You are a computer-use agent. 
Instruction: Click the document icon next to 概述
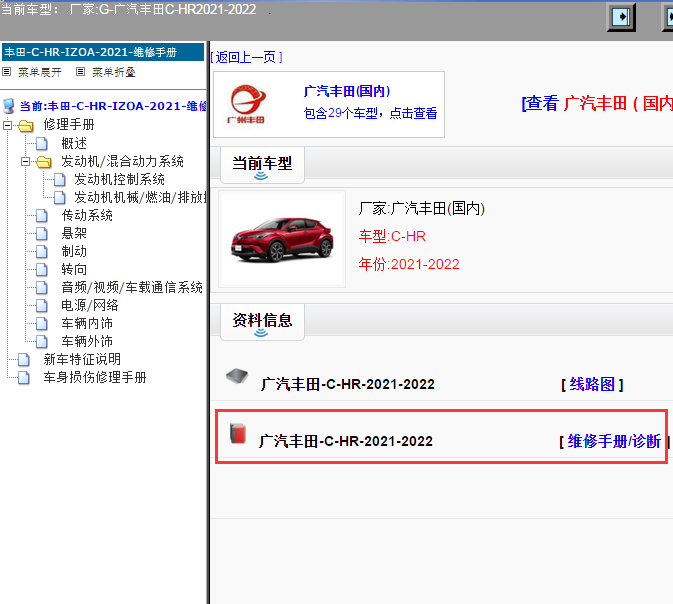click(42, 143)
